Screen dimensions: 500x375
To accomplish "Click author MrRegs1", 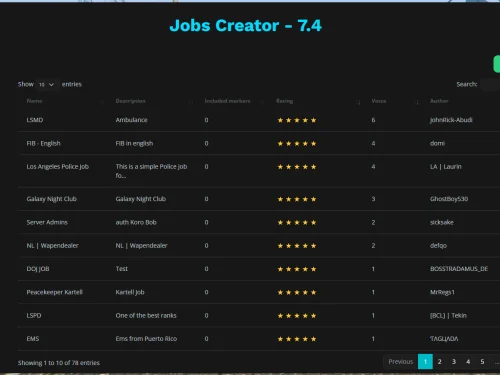I will click(442, 292).
